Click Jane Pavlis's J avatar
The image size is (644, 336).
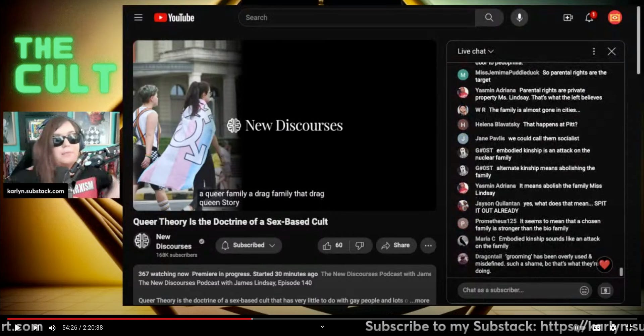[x=463, y=138]
